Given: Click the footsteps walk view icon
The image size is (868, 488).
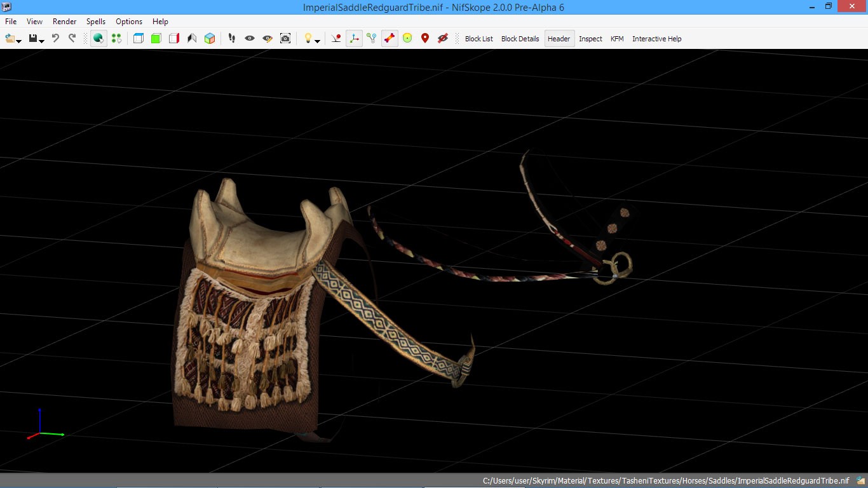Looking at the screenshot, I should (x=232, y=39).
